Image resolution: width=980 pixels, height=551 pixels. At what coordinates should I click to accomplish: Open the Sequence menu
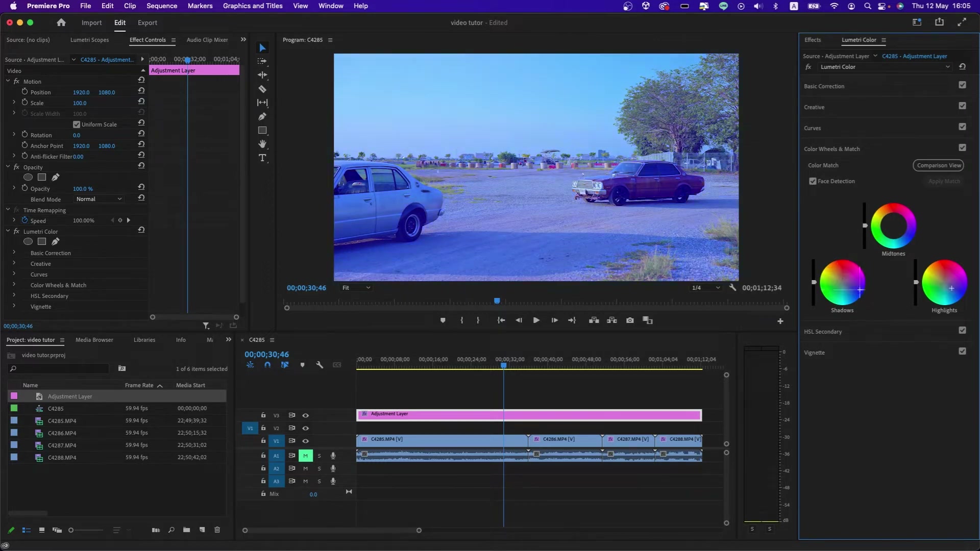click(162, 6)
